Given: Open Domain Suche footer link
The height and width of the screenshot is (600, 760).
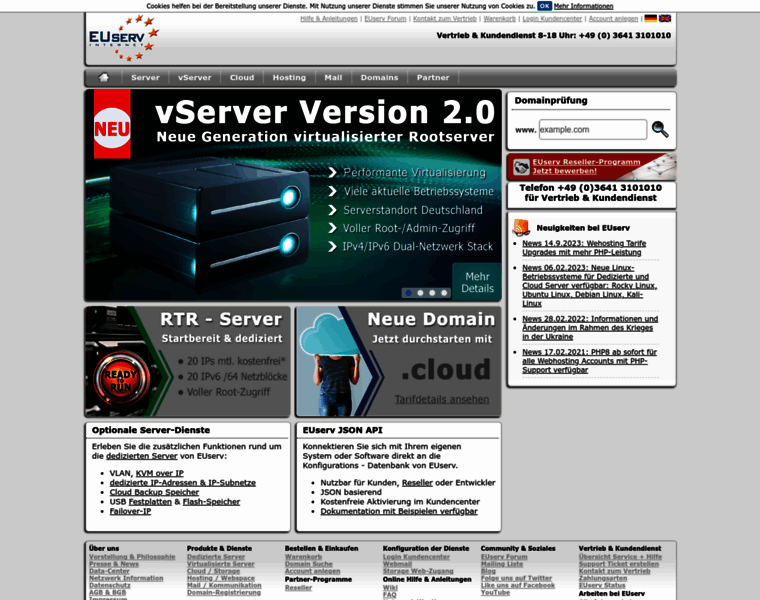Looking at the screenshot, I should click(x=309, y=564).
